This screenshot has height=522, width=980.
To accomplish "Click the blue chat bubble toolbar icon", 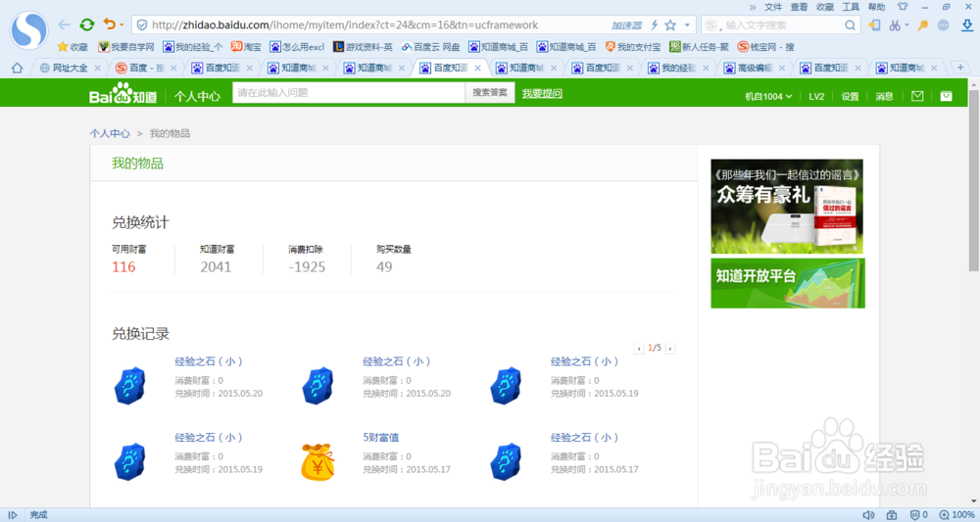I will tap(944, 25).
